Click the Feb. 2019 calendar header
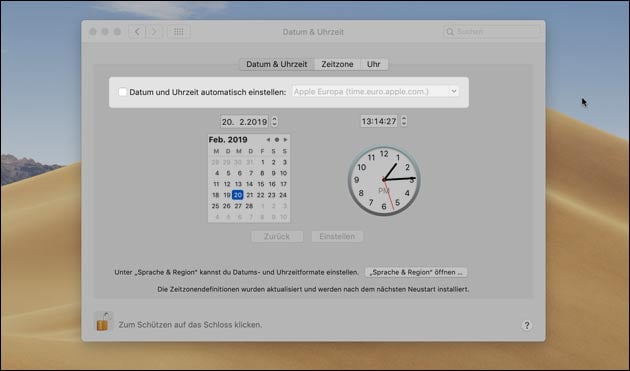 click(228, 140)
